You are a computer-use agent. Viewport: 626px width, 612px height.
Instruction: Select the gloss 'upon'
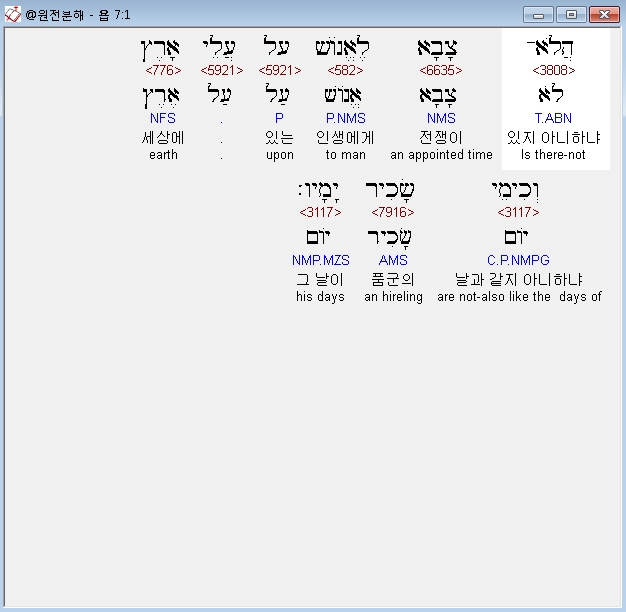click(279, 155)
